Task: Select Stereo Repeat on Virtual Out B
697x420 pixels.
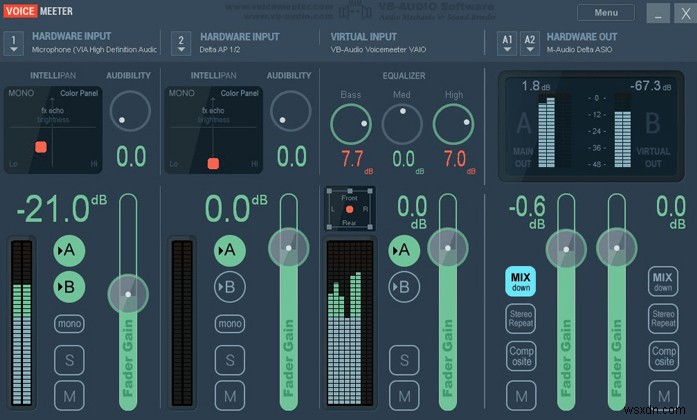Action: (x=663, y=319)
